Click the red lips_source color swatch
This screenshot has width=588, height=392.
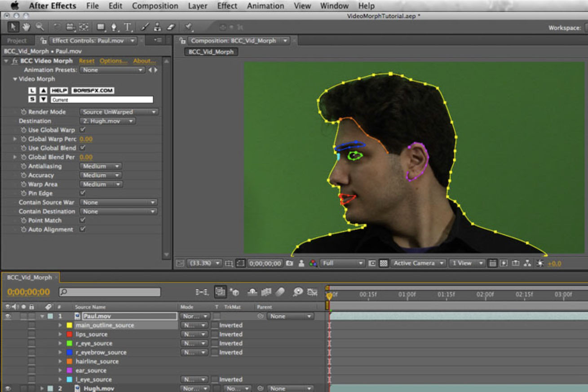coord(69,334)
